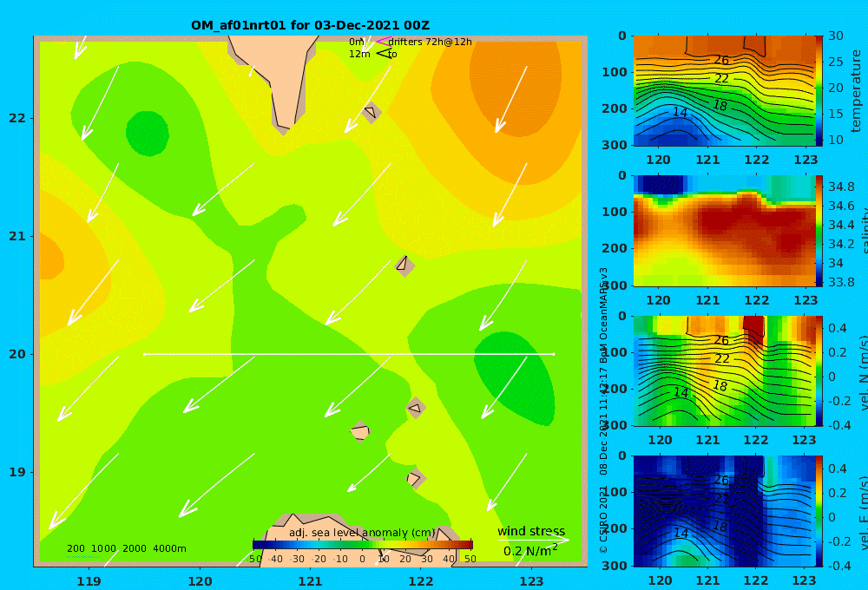Viewport: 868px width, 590px height.
Task: Click longitude label 121 on main map axis
Action: click(310, 581)
